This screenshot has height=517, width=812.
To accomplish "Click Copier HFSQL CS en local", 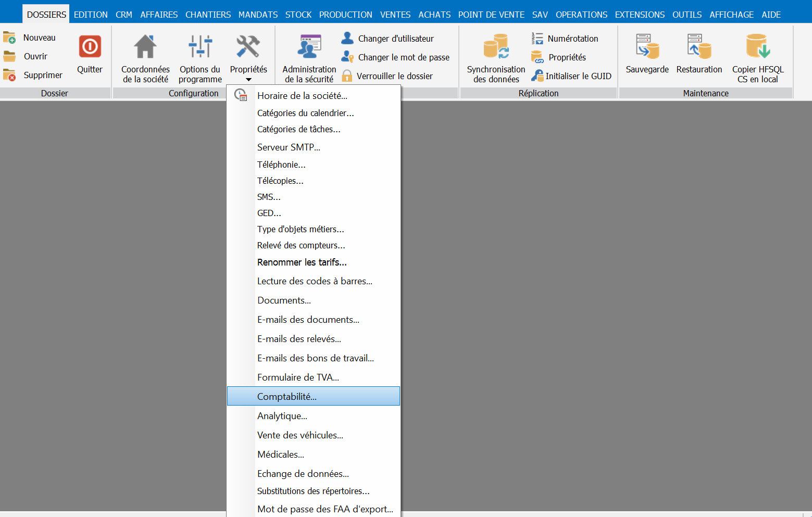I will coord(757,47).
